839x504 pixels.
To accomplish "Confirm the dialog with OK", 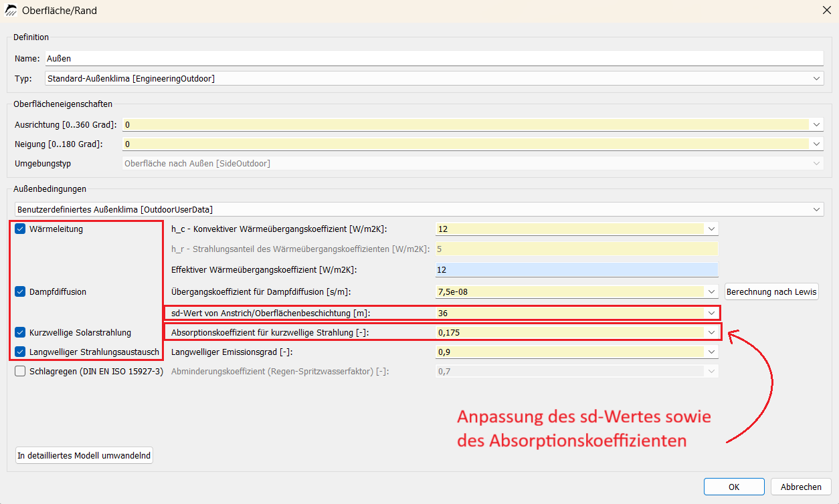I will [x=734, y=487].
